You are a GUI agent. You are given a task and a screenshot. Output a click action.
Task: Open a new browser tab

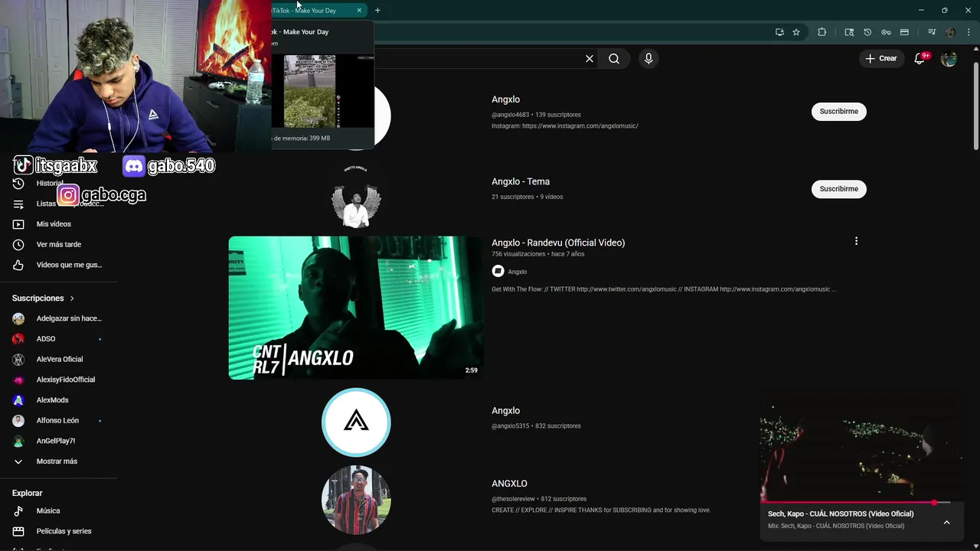[x=377, y=10]
